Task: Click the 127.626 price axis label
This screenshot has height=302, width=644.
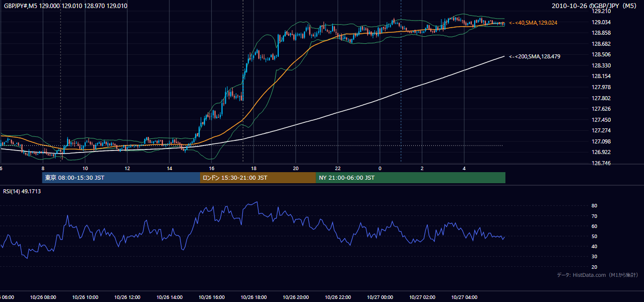Action: (601, 109)
